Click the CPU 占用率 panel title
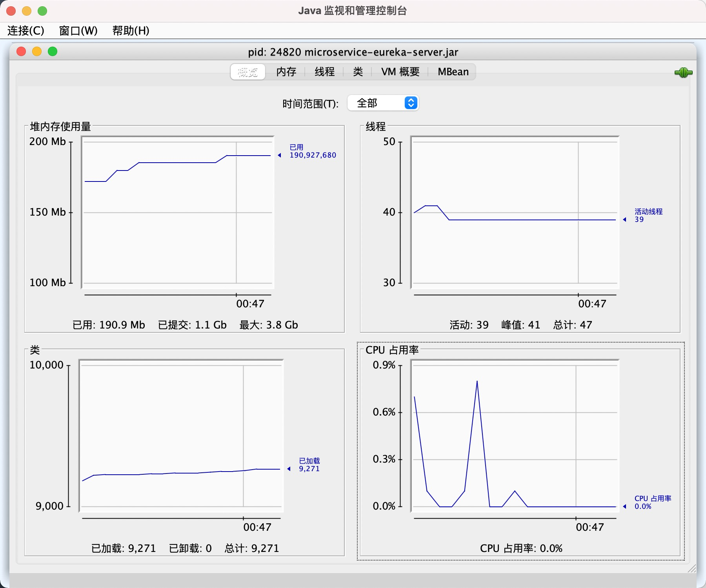 tap(392, 350)
